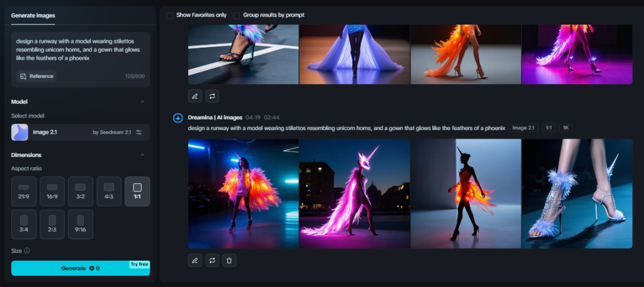
Task: Click regenerate icon below upper image row
Action: pyautogui.click(x=212, y=96)
